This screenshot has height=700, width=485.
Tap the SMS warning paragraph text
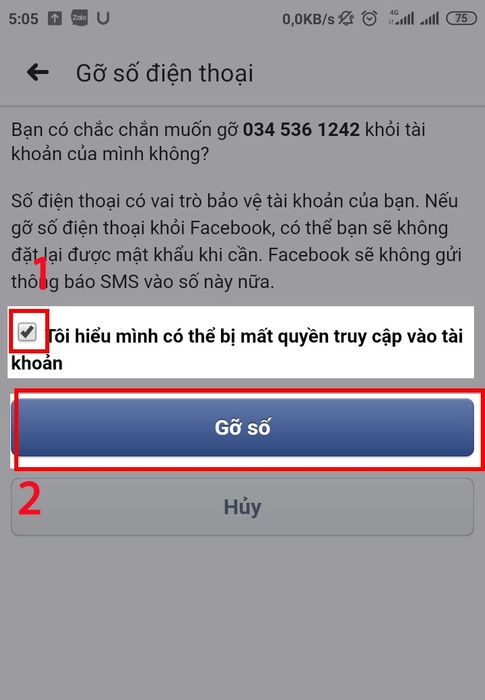[237, 241]
